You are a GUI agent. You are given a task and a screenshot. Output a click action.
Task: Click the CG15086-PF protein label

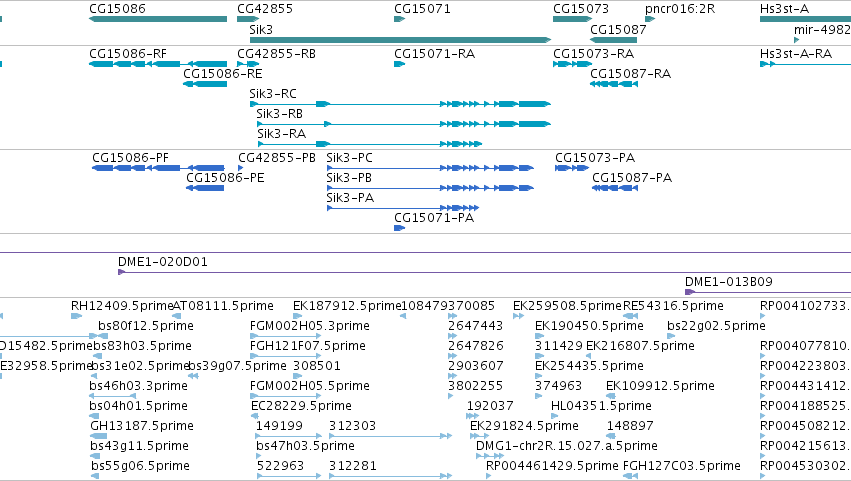[x=130, y=158]
